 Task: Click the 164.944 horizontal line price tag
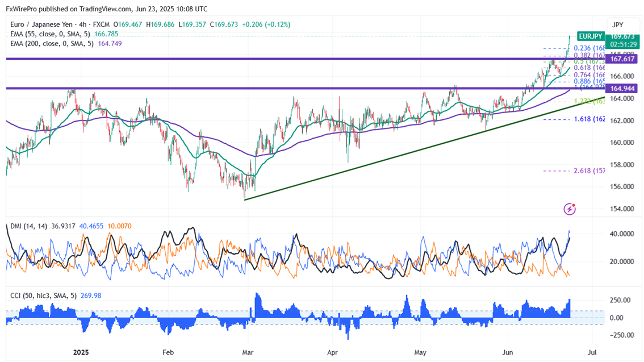tap(622, 88)
